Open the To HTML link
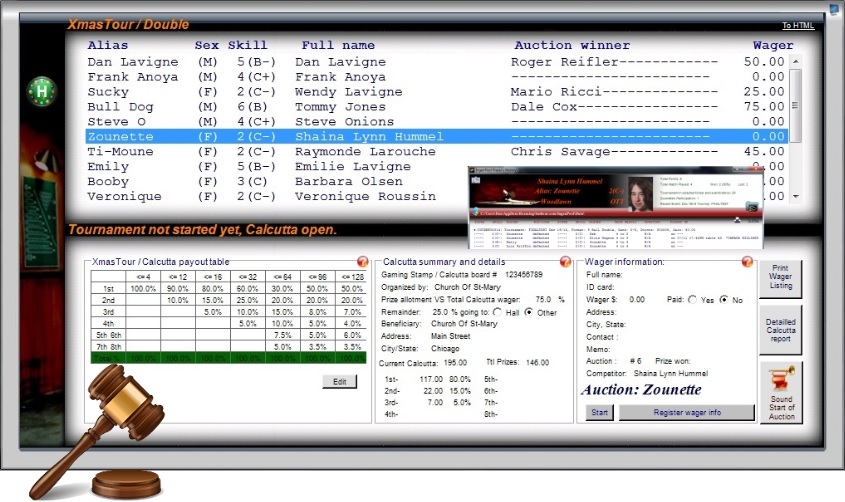The height and width of the screenshot is (502, 845). pos(796,26)
